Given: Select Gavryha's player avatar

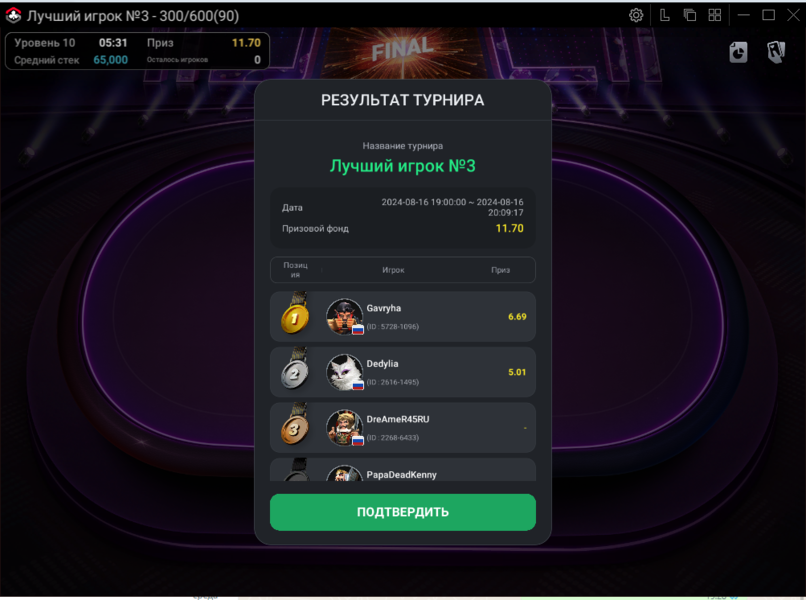Looking at the screenshot, I should click(344, 316).
